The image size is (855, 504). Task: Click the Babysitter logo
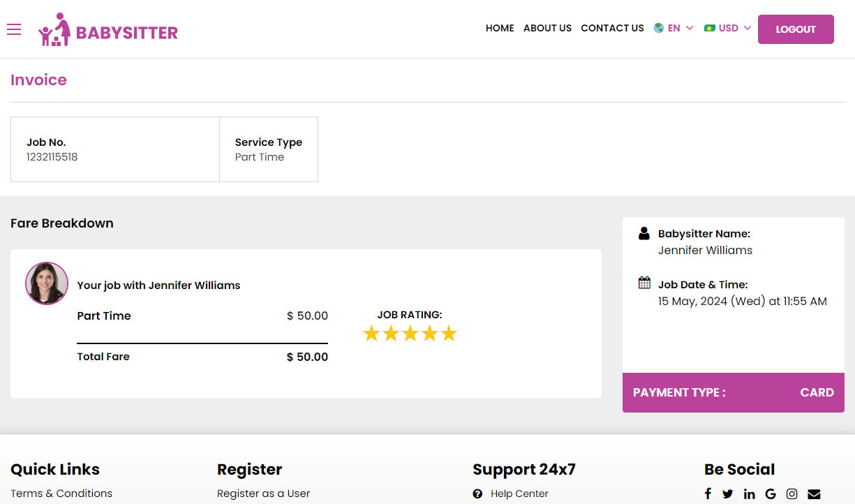(x=108, y=30)
